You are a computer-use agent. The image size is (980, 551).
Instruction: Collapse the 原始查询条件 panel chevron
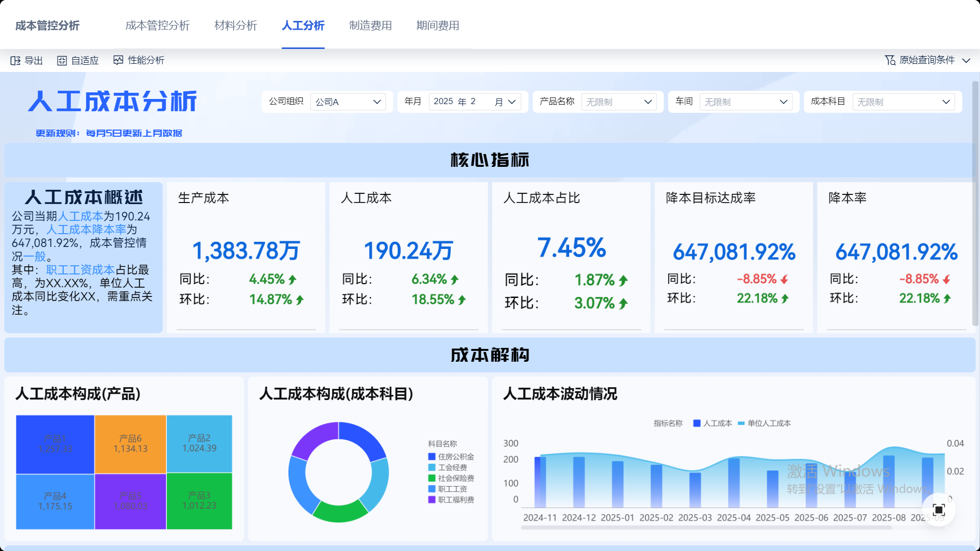point(966,60)
